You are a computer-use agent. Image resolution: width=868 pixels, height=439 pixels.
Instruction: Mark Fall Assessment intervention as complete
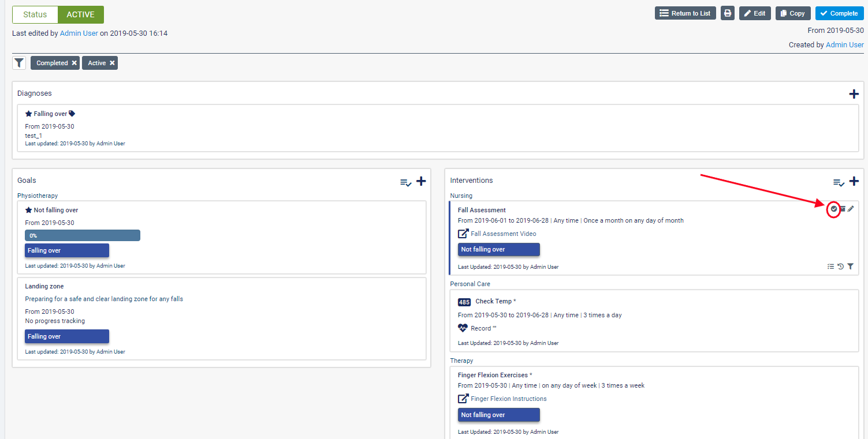pos(833,209)
